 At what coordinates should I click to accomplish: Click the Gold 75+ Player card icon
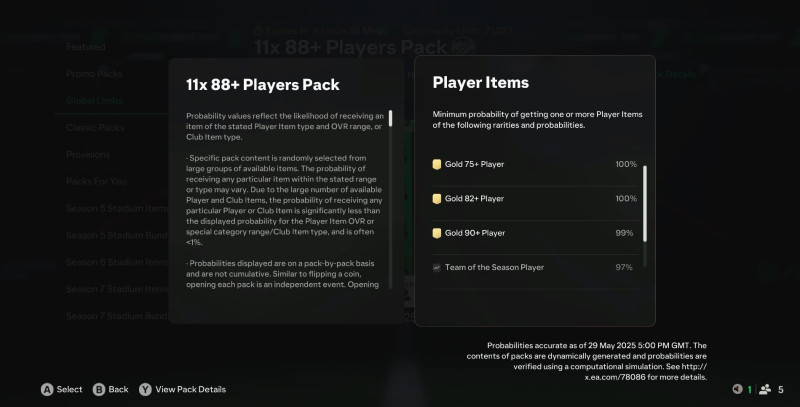tap(437, 164)
